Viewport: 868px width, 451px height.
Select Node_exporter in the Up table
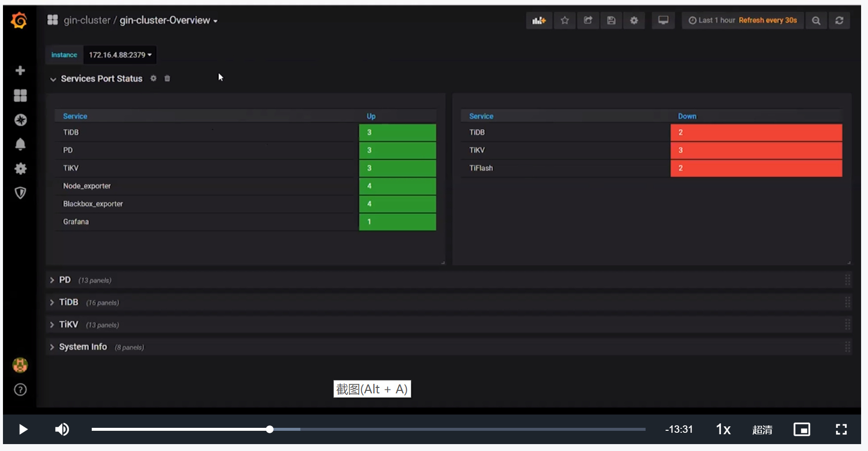pos(87,186)
